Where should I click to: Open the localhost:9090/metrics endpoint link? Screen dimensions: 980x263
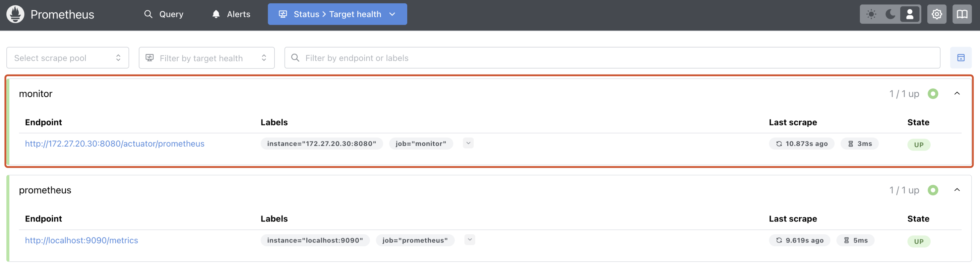[81, 240]
